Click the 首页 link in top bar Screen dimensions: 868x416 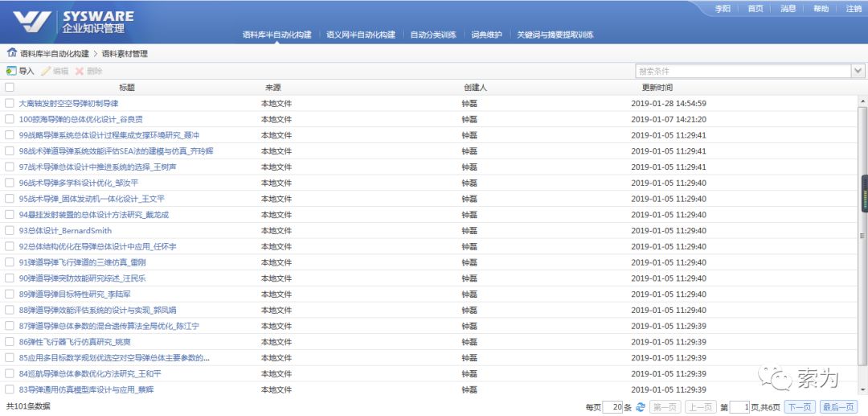pos(755,8)
